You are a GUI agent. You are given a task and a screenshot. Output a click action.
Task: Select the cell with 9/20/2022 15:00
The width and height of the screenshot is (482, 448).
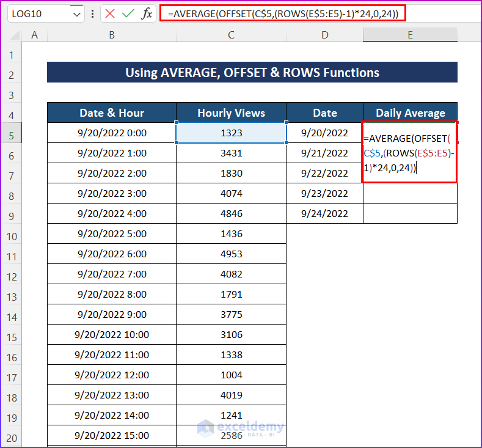(x=112, y=435)
